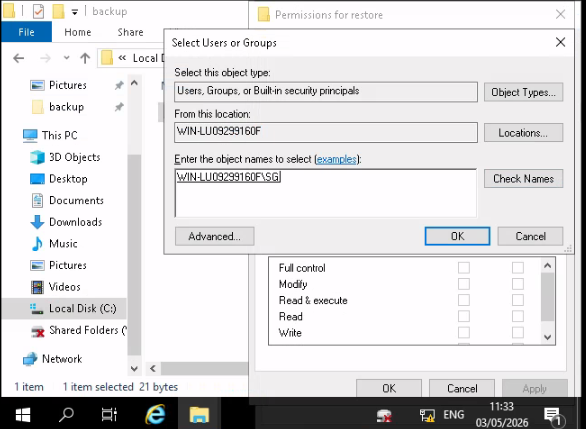586x429 pixels.
Task: Tick the Allow checkbox for Full control
Action: pos(464,268)
